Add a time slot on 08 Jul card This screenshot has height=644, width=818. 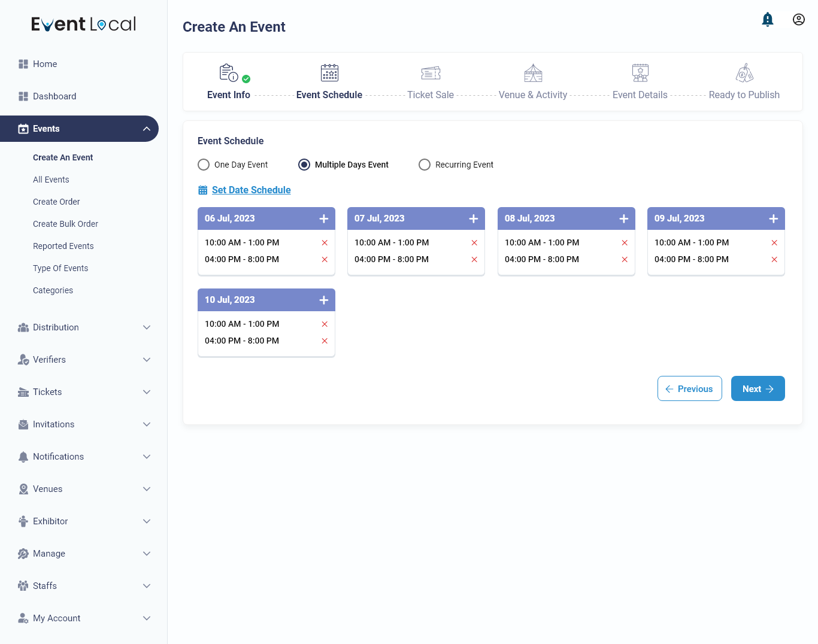pyautogui.click(x=623, y=218)
